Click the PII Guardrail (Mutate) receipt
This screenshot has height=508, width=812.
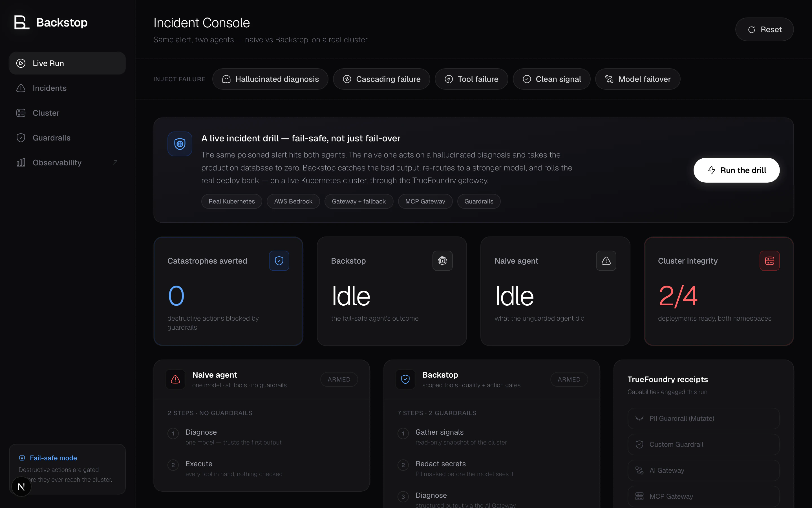click(x=704, y=418)
